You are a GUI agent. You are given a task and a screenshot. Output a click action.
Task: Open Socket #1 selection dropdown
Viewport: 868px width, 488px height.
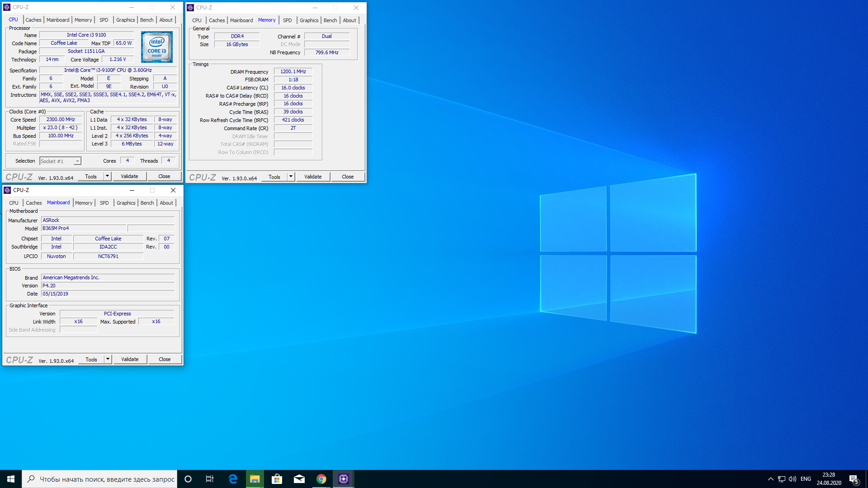coord(60,161)
